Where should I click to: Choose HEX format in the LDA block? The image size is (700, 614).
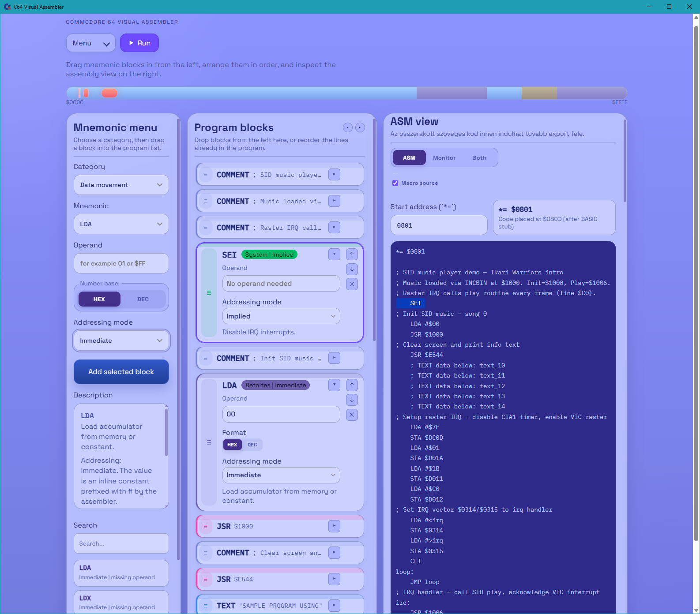(x=232, y=445)
